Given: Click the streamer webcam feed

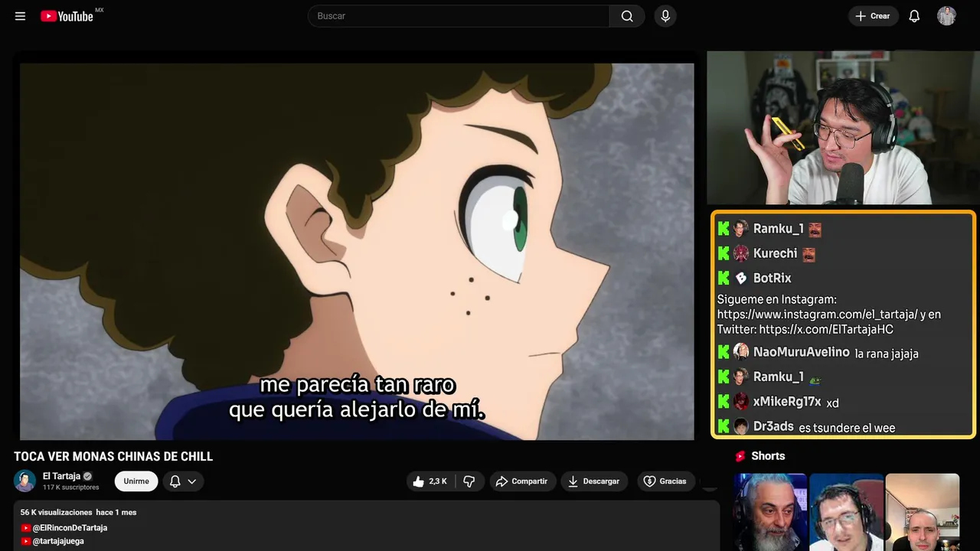Looking at the screenshot, I should 843,128.
